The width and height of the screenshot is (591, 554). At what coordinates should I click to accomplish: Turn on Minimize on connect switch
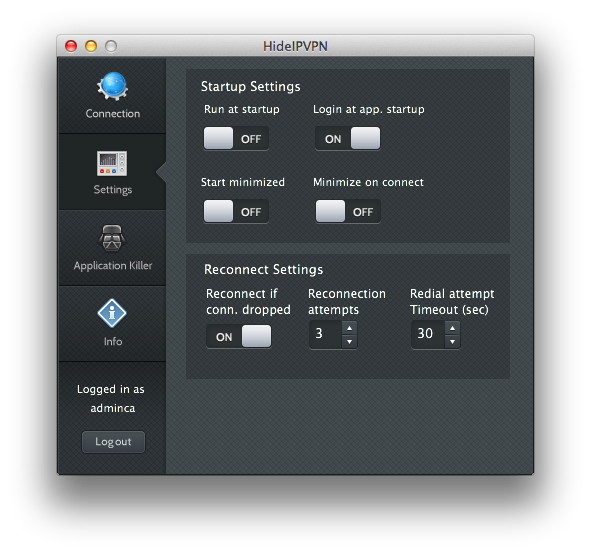pyautogui.click(x=348, y=211)
